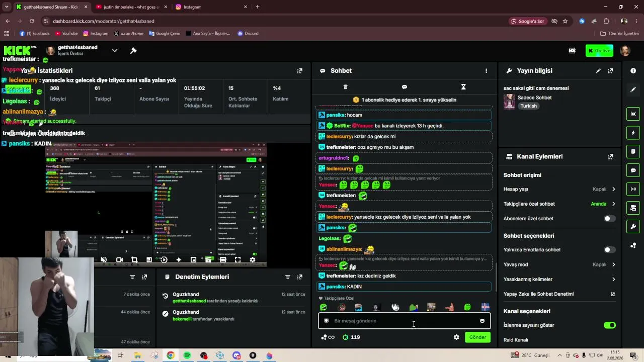Viewport: 644px width, 362px height.
Task: Click the green Go live button
Action: (x=599, y=50)
